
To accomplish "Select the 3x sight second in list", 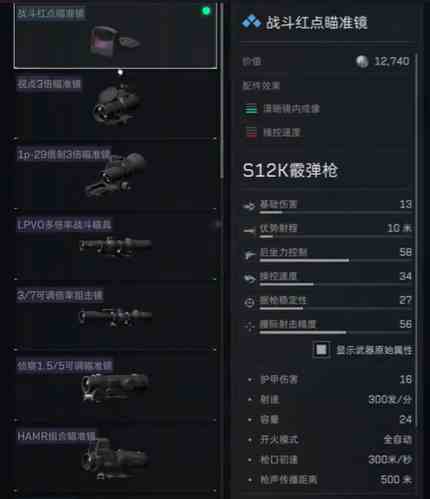I will pos(115,106).
